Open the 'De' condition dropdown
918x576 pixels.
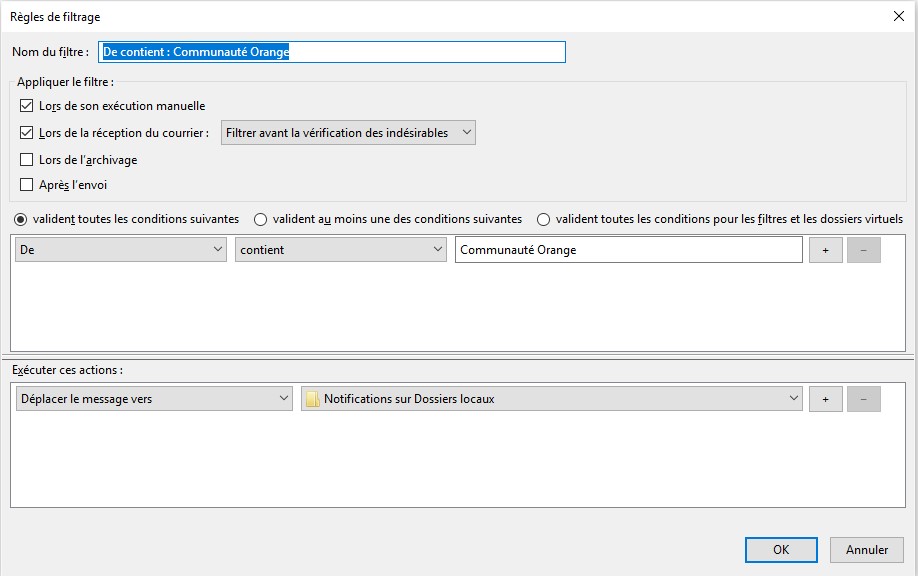tap(120, 249)
